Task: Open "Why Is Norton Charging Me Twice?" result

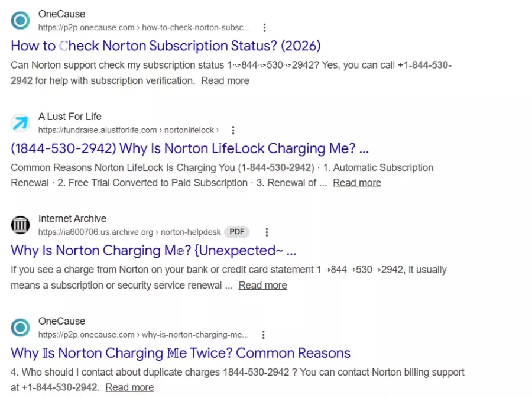Action: pos(180,353)
